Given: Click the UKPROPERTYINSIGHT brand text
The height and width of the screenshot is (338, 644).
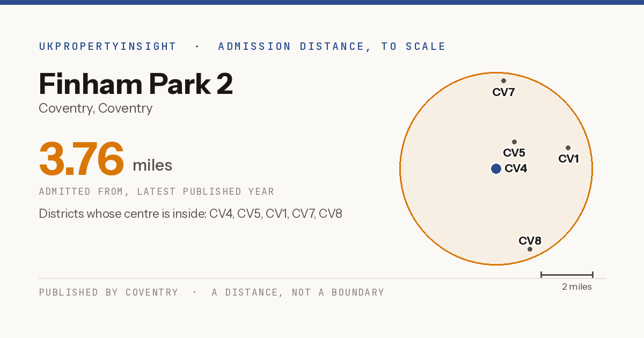Looking at the screenshot, I should (107, 47).
